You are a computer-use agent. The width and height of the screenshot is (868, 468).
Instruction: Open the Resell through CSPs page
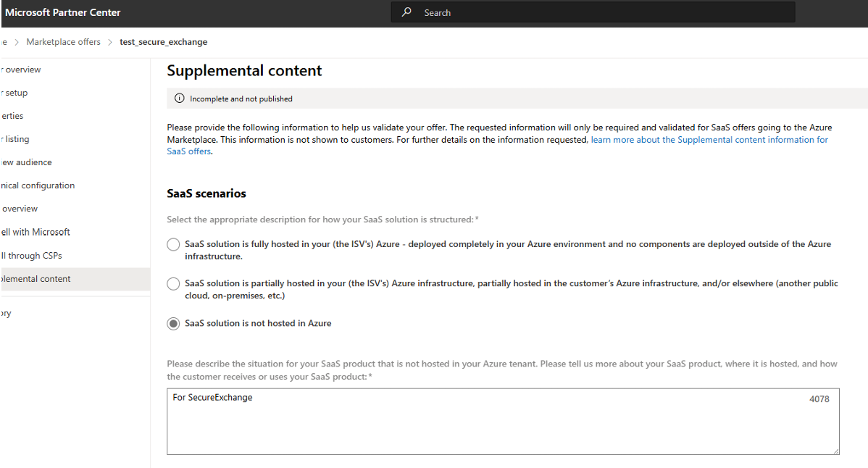[30, 255]
